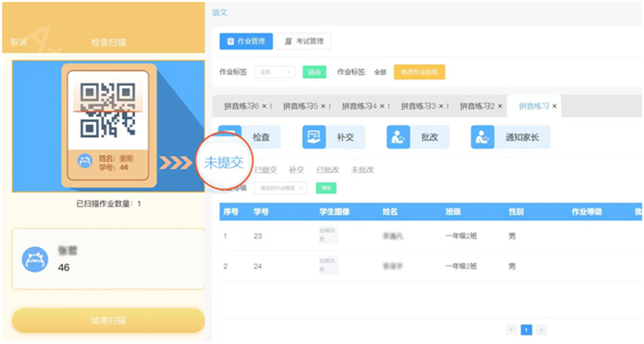Expand the 请选择作业等级 dropdown
644x344 pixels.
(280, 188)
